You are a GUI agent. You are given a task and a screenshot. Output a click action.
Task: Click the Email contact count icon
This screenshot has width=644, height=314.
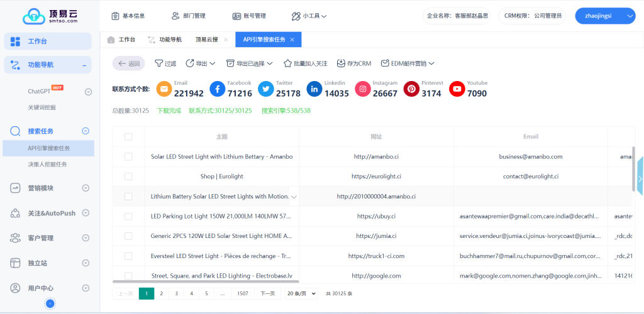164,89
